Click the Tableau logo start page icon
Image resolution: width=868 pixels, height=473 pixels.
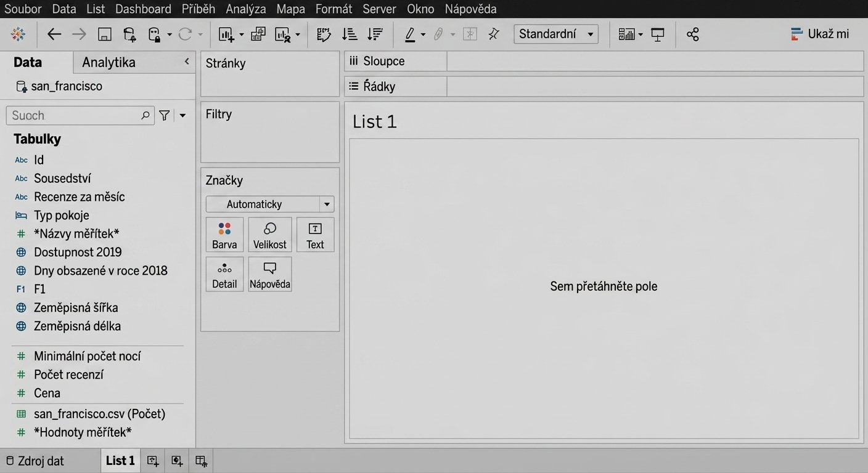pyautogui.click(x=18, y=34)
